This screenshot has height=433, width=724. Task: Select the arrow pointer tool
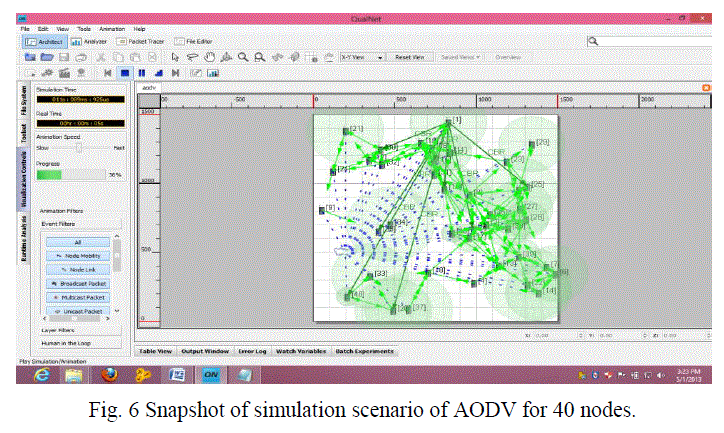(x=174, y=57)
